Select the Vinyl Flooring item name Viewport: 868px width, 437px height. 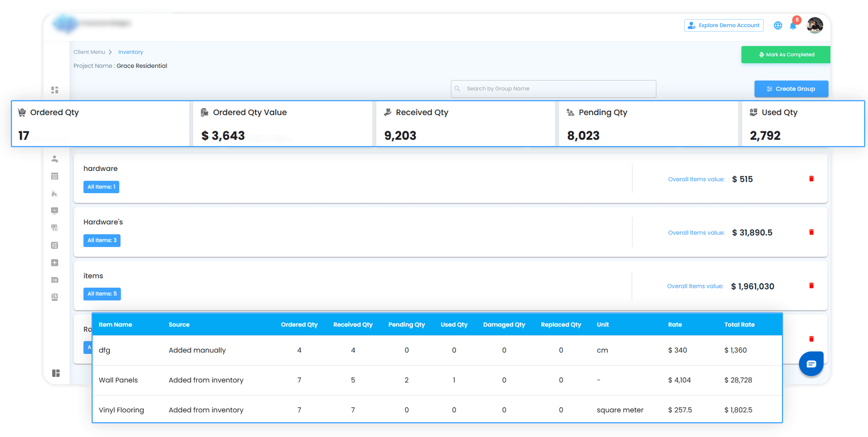click(x=121, y=410)
